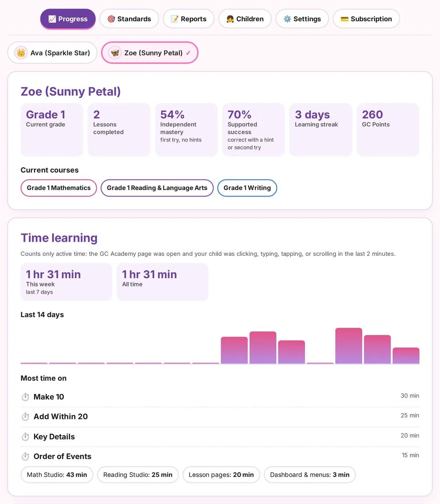Click the Time learning heading
The width and height of the screenshot is (440, 504).
coord(59,238)
